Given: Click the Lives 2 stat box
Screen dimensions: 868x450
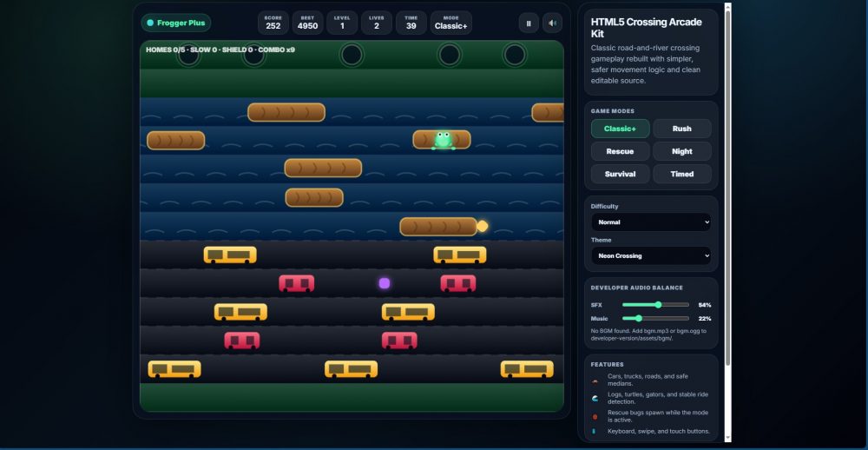Looking at the screenshot, I should [377, 23].
